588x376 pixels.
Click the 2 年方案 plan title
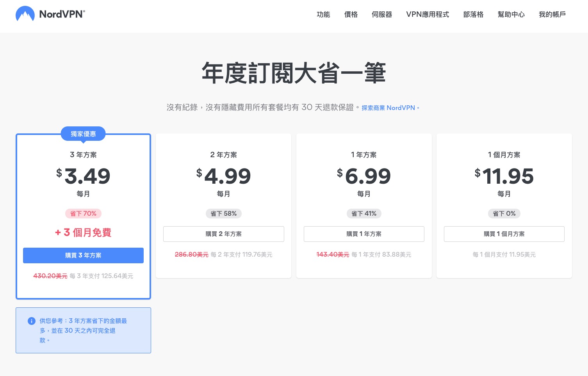click(x=224, y=155)
